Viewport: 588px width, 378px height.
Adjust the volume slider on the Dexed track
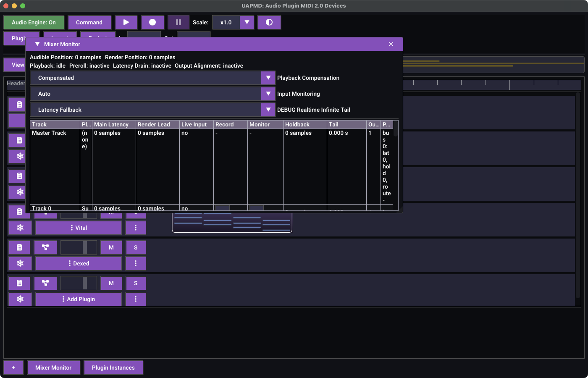pos(79,247)
